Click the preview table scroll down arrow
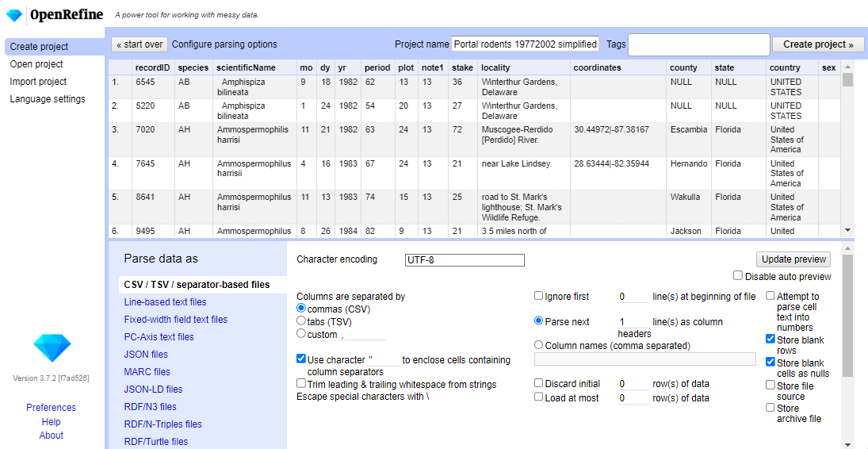The width and height of the screenshot is (868, 449). (847, 229)
